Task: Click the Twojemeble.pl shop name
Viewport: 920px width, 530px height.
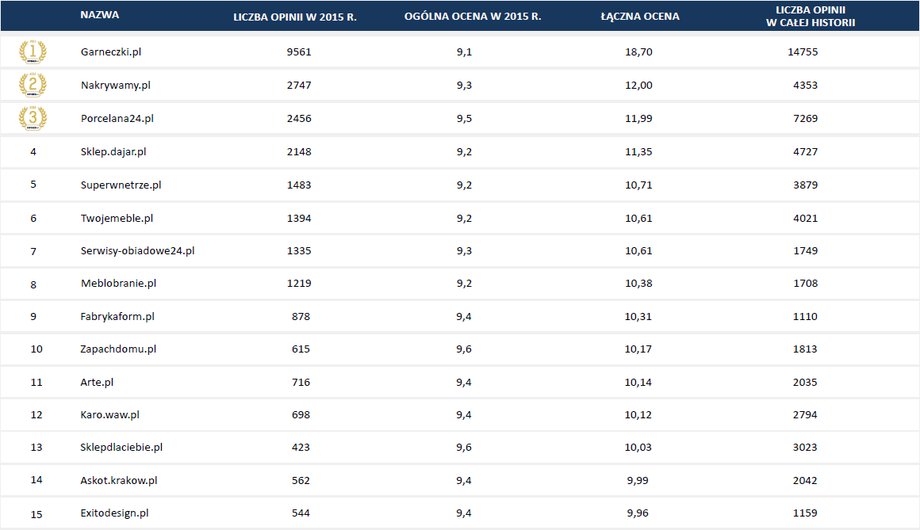Action: pos(117,218)
